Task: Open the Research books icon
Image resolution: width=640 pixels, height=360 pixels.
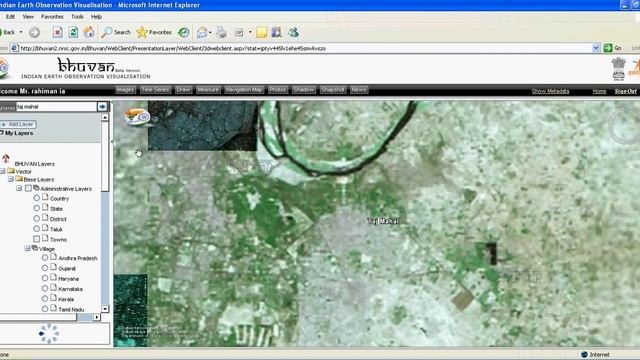Action: tap(277, 32)
